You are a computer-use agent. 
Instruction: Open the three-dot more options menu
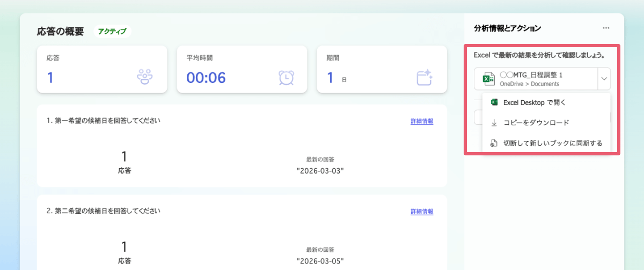[x=606, y=28]
